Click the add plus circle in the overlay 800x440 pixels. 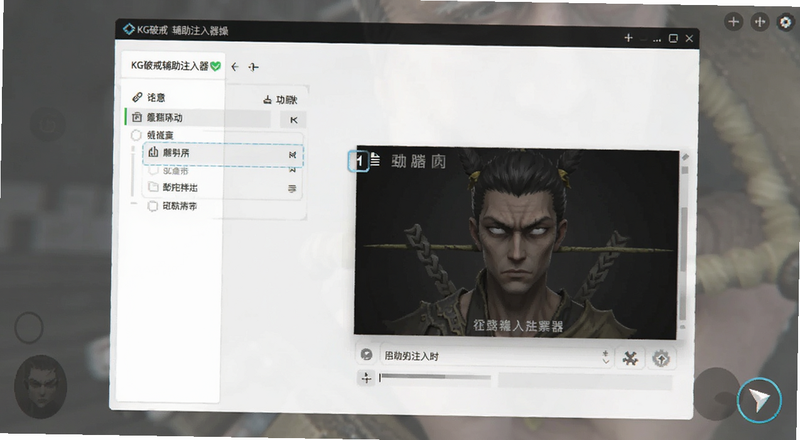click(734, 21)
